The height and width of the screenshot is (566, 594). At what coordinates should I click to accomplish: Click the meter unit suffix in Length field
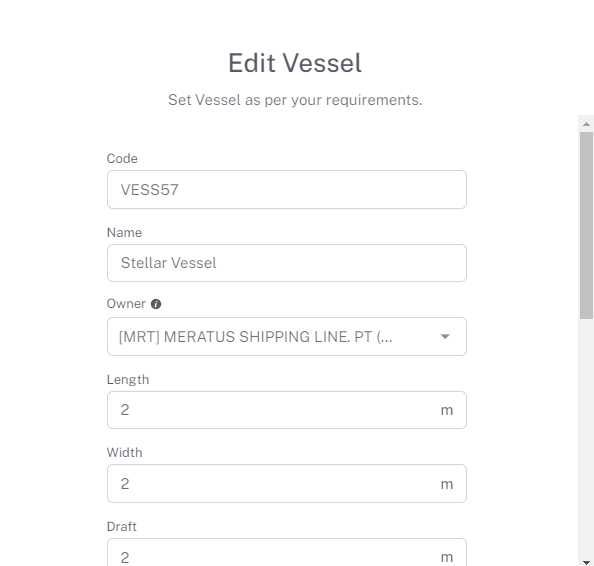(x=447, y=410)
